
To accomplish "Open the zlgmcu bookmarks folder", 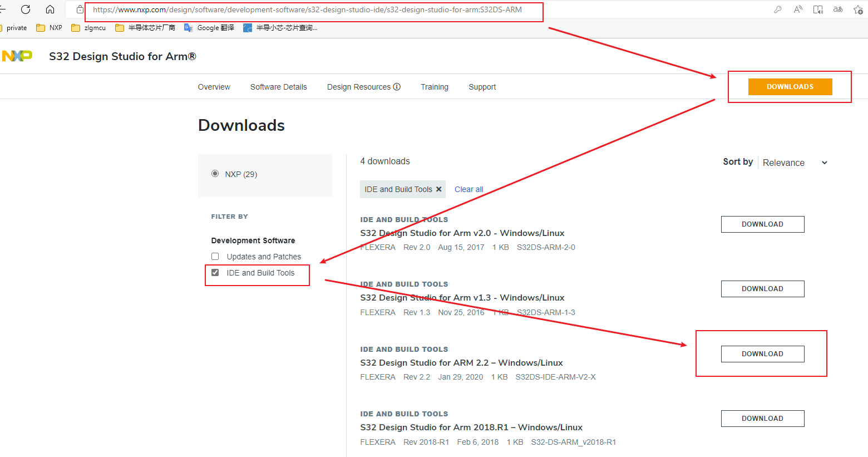I will coord(88,28).
